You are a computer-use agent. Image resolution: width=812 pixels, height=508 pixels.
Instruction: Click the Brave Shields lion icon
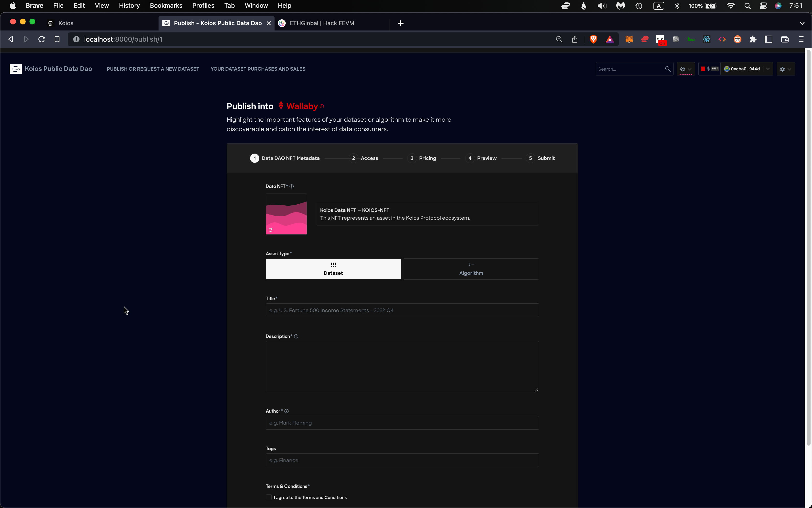593,39
